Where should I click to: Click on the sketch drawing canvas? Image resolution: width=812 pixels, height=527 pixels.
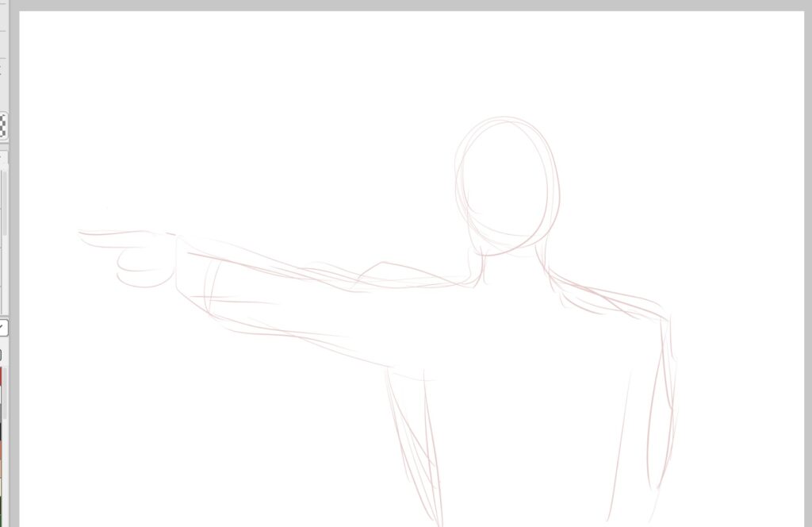click(x=412, y=269)
